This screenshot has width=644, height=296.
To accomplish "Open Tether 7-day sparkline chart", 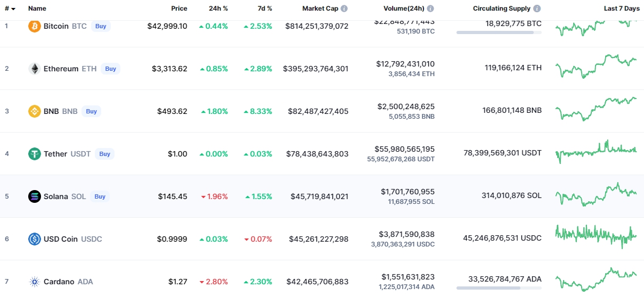I will 596,152.
